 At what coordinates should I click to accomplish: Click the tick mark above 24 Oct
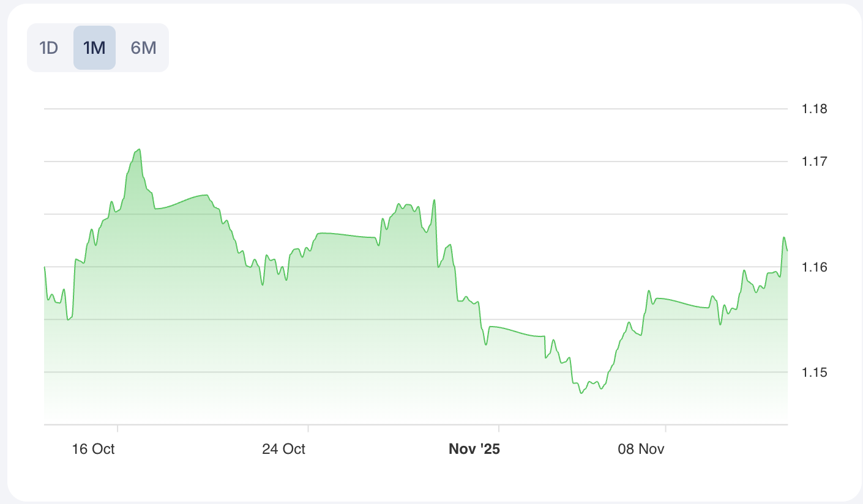tap(308, 428)
